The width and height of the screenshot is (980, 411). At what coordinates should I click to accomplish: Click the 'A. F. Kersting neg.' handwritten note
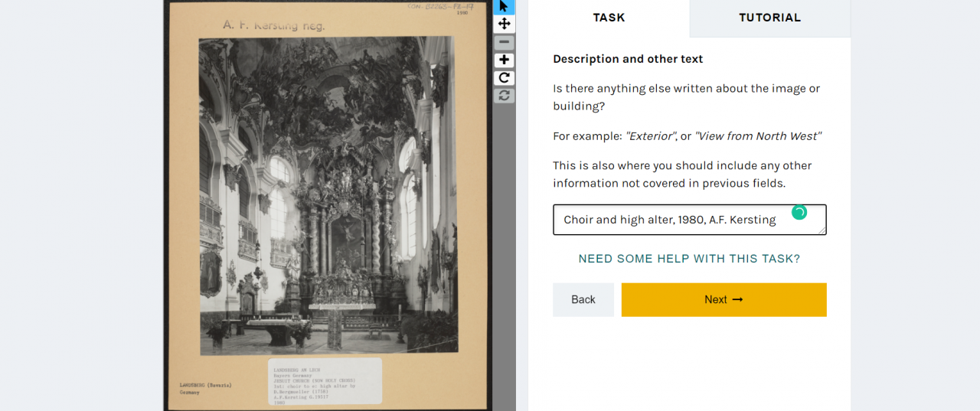pyautogui.click(x=274, y=25)
